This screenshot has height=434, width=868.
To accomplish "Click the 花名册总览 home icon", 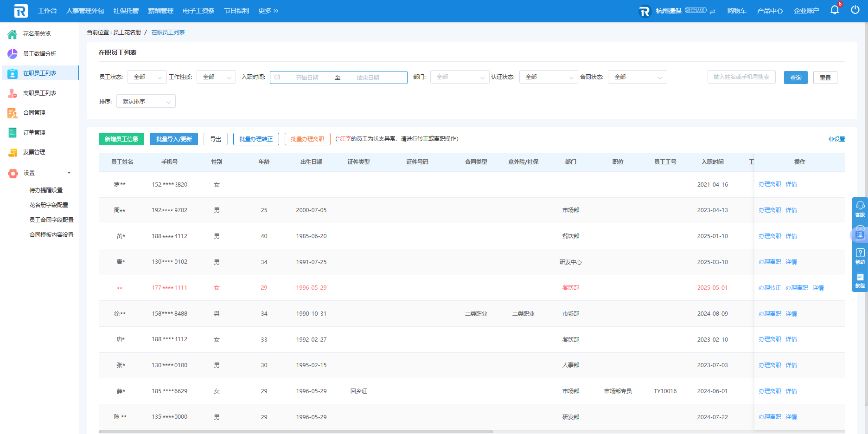I will 13,34.
